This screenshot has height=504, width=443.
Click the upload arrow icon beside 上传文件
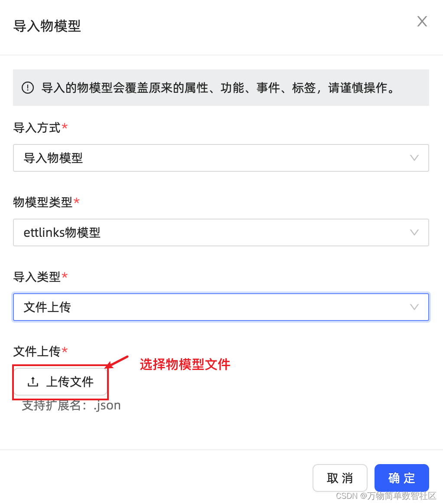[33, 382]
